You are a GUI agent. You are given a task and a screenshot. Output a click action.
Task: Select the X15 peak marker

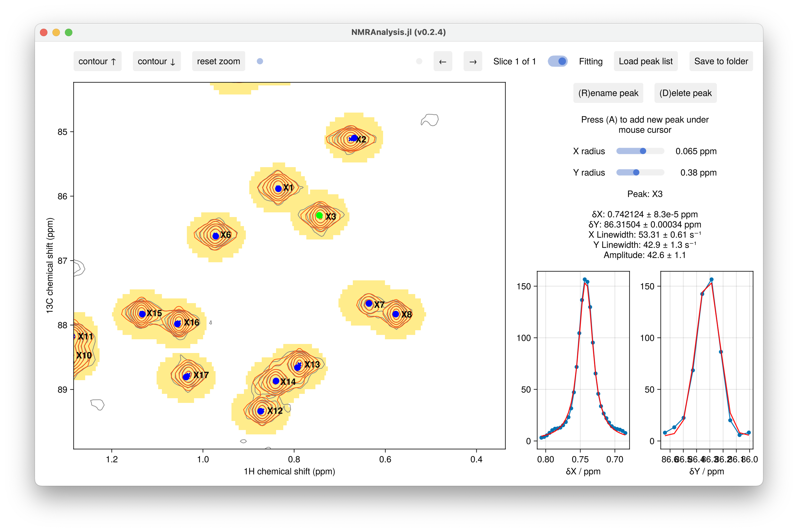[x=142, y=314]
